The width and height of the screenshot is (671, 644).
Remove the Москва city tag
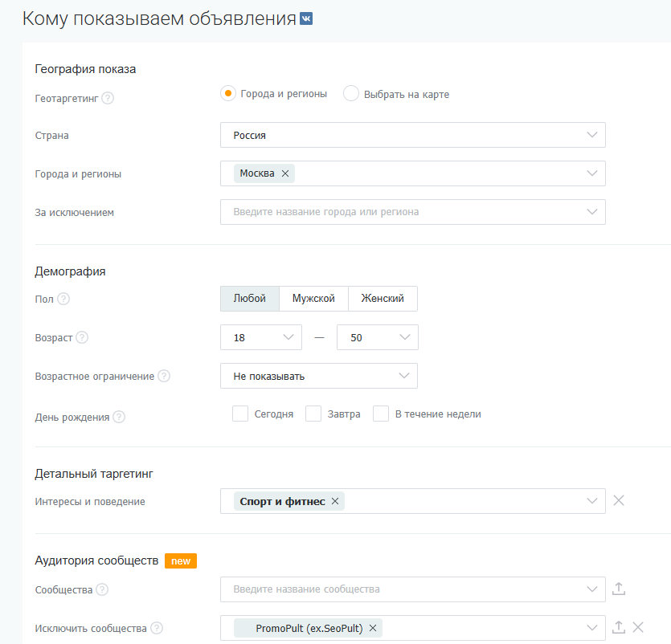285,173
